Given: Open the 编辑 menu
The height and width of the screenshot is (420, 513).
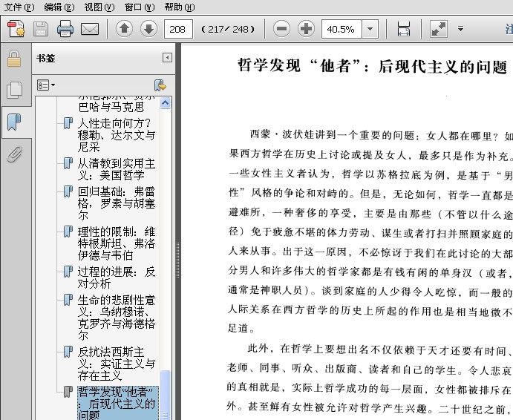Looking at the screenshot, I should (x=59, y=7).
